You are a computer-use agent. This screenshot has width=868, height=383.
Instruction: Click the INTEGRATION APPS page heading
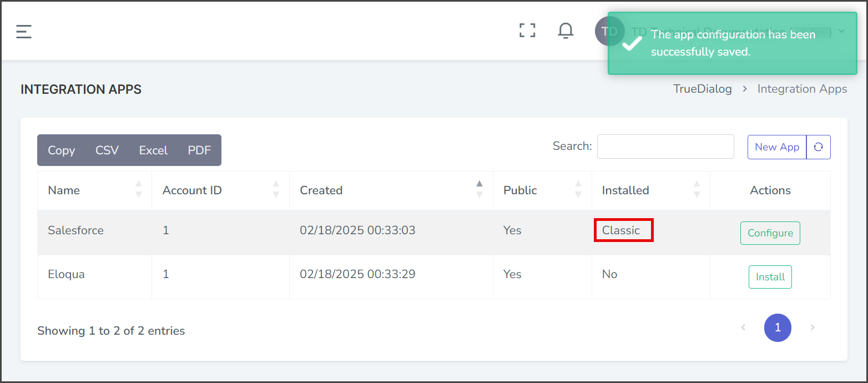pyautogui.click(x=81, y=89)
